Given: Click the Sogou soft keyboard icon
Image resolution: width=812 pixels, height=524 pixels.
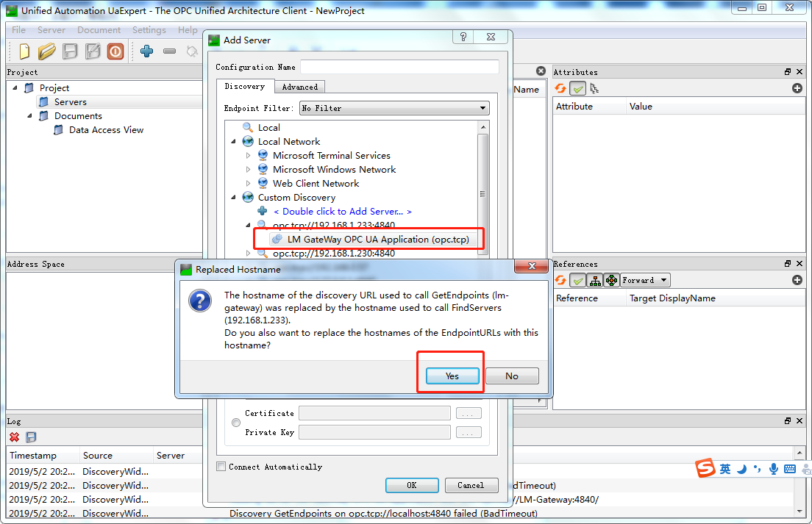Looking at the screenshot, I should pos(790,469).
